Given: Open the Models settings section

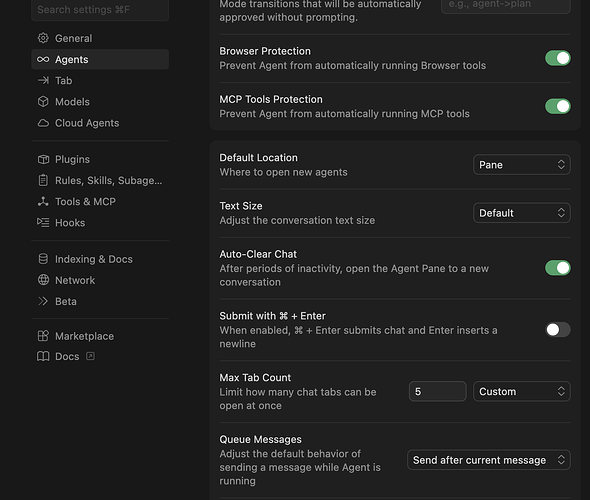Looking at the screenshot, I should click(100, 102).
